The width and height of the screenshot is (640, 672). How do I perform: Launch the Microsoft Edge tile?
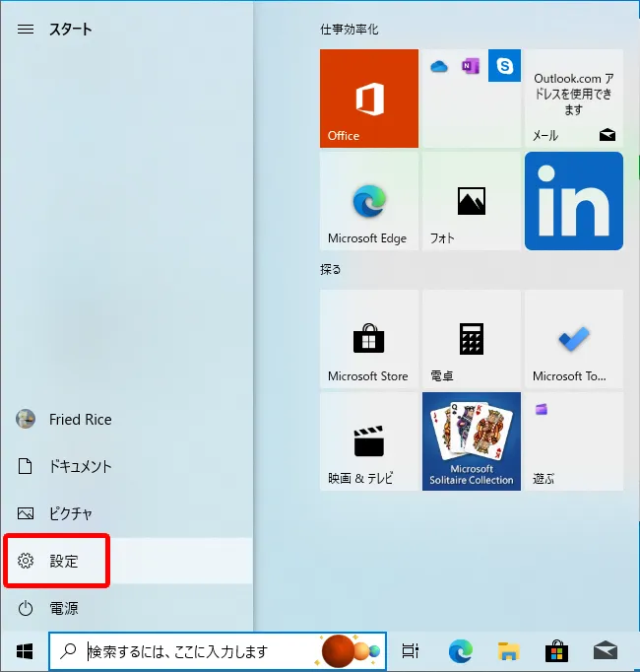point(369,201)
